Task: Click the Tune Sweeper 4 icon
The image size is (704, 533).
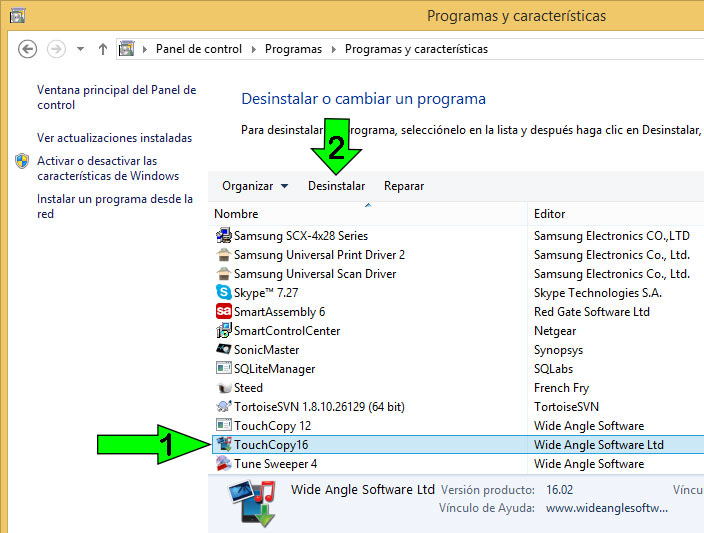Action: tap(224, 463)
